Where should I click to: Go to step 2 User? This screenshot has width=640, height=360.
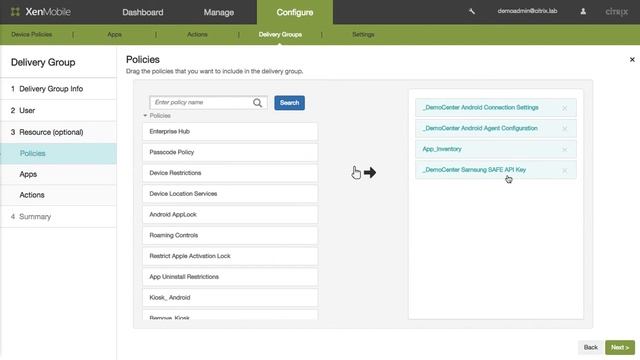coord(58,110)
